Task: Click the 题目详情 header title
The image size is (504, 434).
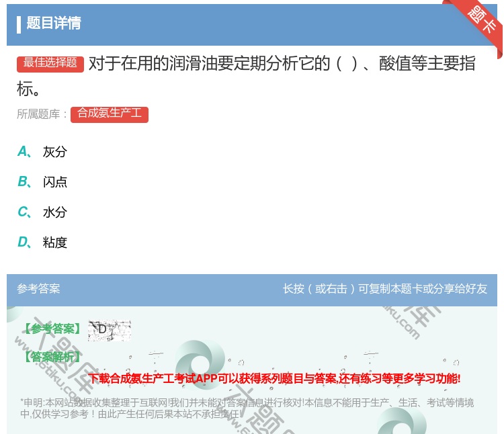Action: [53, 24]
